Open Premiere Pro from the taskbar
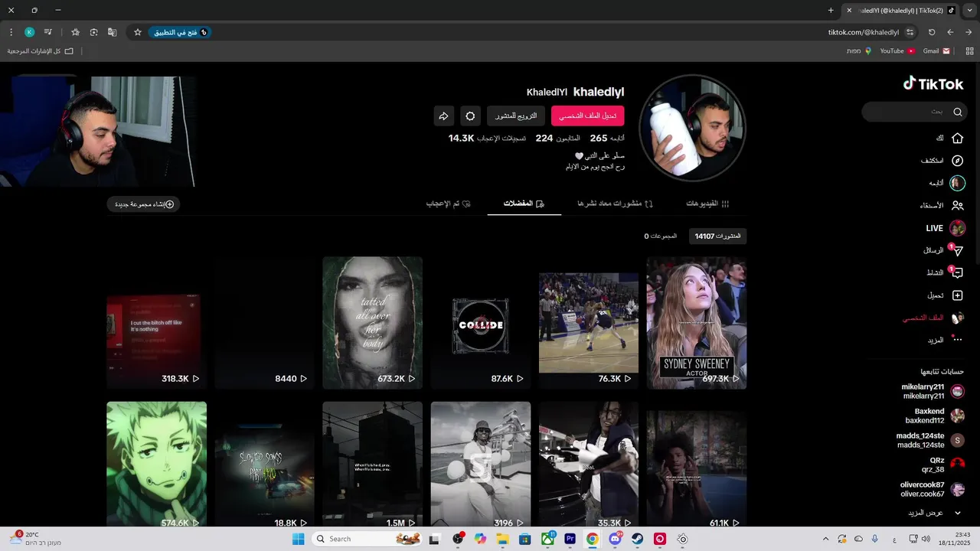980x551 pixels. pos(570,539)
